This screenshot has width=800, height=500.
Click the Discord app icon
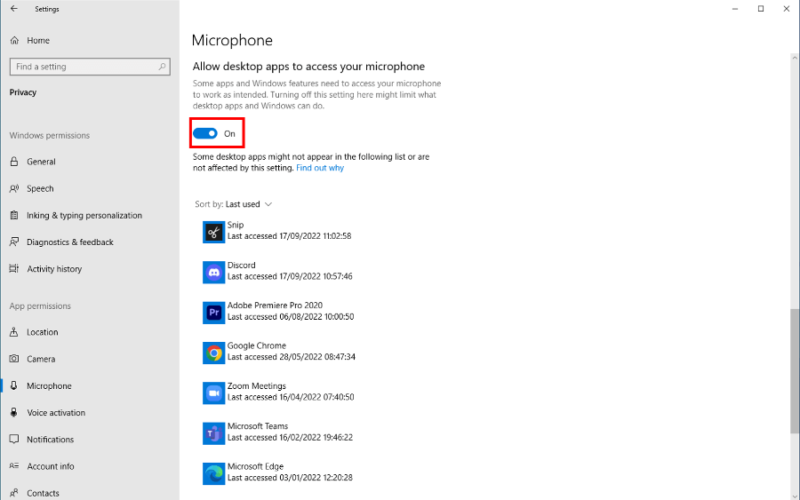point(214,272)
